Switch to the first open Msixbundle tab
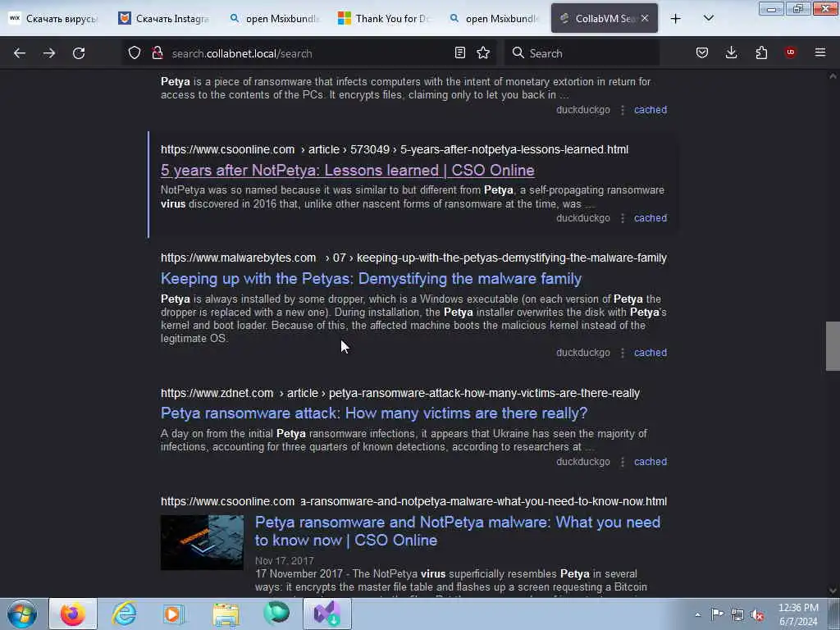Image resolution: width=840 pixels, height=630 pixels. coord(275,18)
